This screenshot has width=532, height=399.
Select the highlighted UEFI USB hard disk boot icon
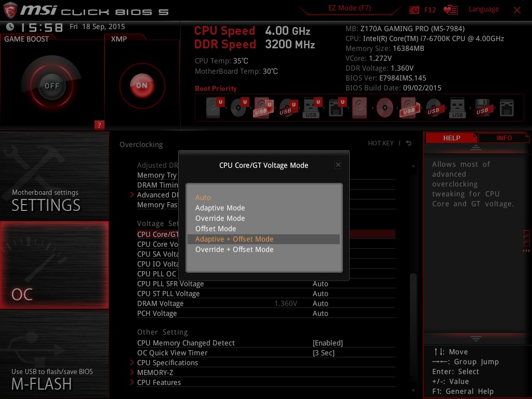(263, 108)
